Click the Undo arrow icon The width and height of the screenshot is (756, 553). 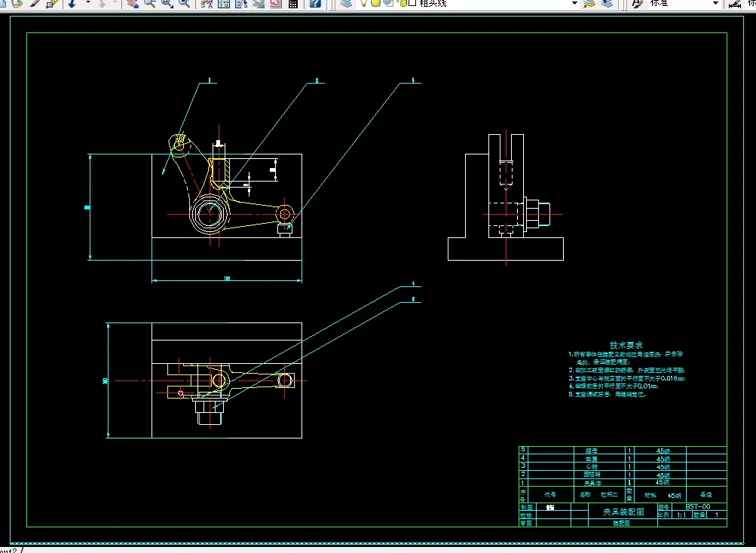tap(72, 3)
